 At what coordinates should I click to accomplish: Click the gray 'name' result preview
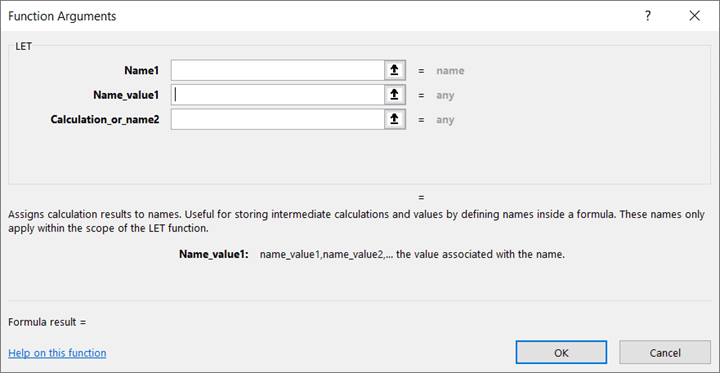450,71
